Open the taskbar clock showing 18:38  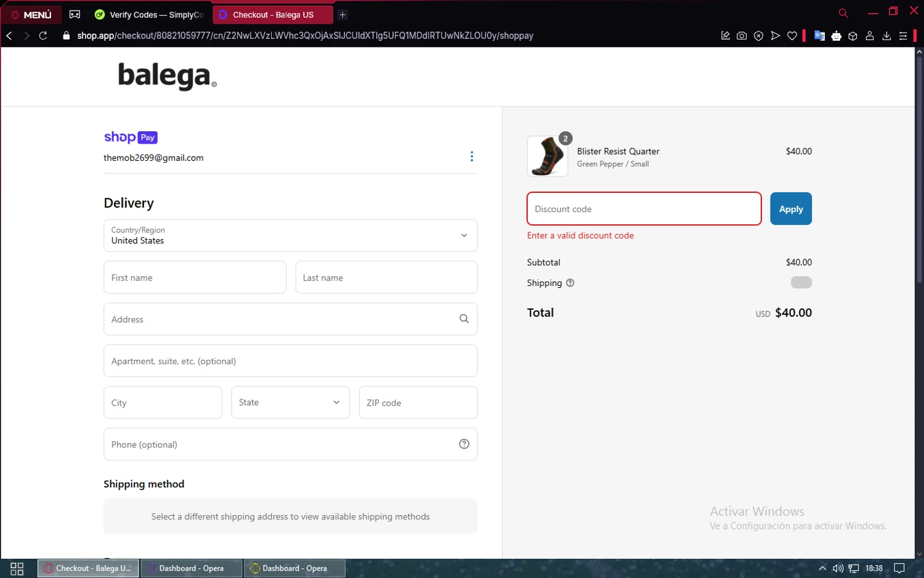(874, 568)
